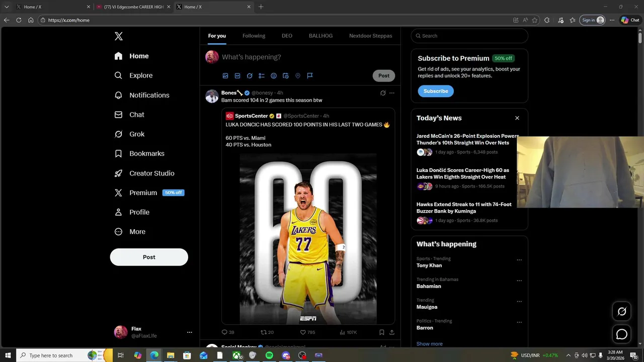Open options for Tony Khan trend

[519, 260]
